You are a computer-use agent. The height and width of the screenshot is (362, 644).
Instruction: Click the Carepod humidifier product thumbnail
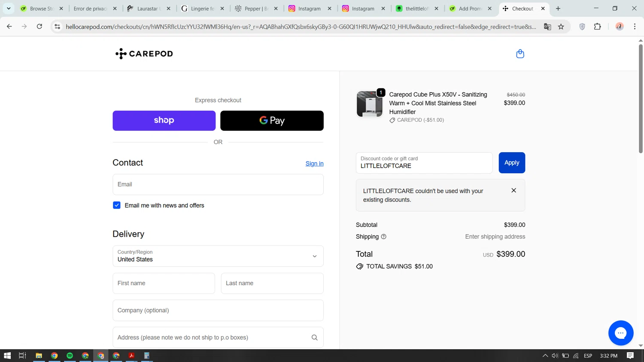coord(369,104)
